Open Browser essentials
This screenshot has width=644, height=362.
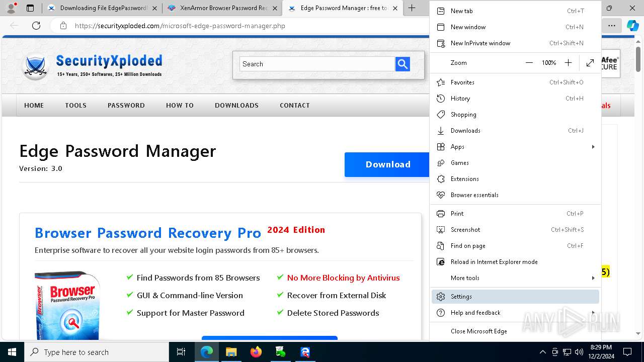click(515, 195)
